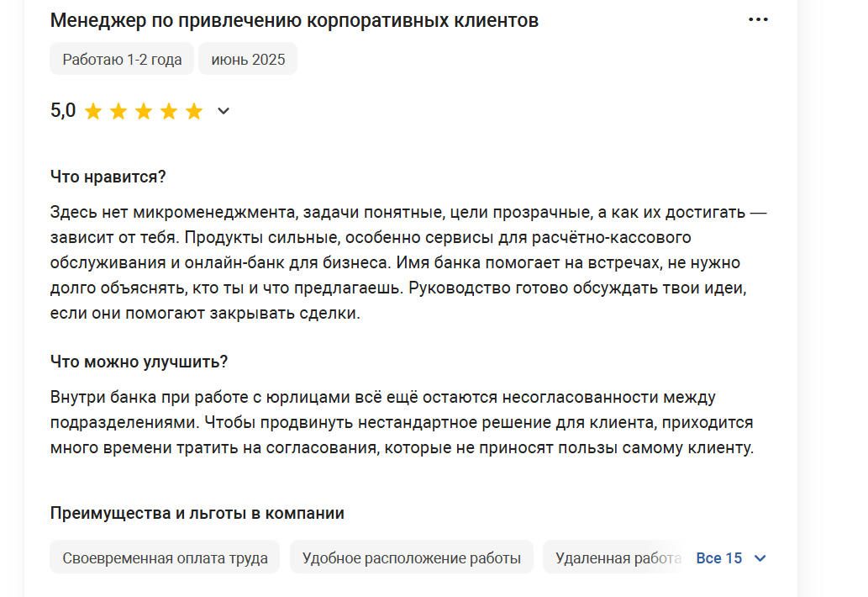Select the июнь 2025 date tag

pyautogui.click(x=248, y=59)
